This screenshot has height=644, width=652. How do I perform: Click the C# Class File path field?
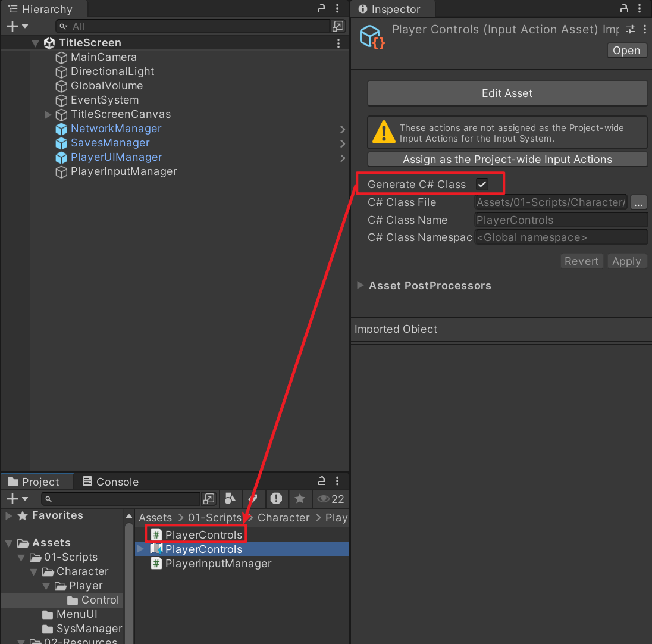pos(550,202)
